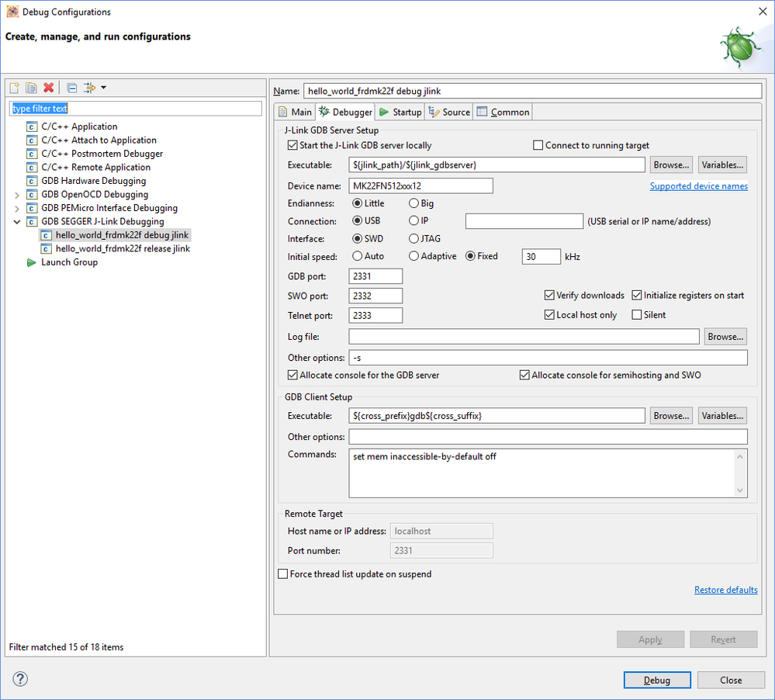This screenshot has height=700, width=775.
Task: Toggle Initialize registers on start checkbox
Action: point(637,295)
